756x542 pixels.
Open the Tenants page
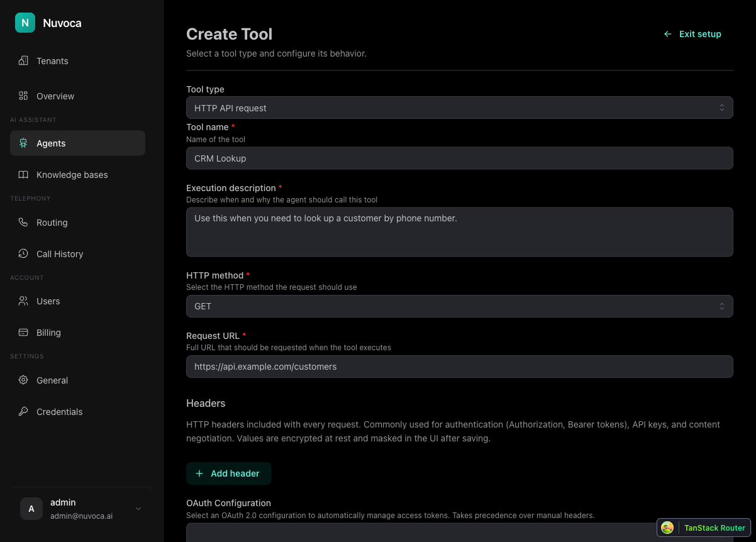77,61
